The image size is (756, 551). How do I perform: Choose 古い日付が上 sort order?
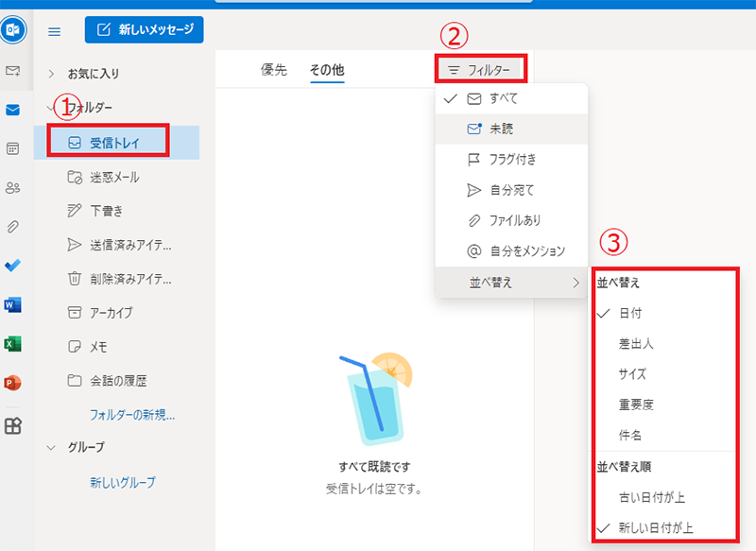(x=664, y=497)
